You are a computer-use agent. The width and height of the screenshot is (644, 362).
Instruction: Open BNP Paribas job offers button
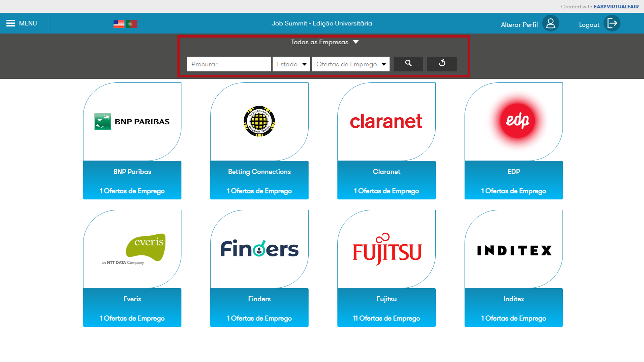click(132, 191)
